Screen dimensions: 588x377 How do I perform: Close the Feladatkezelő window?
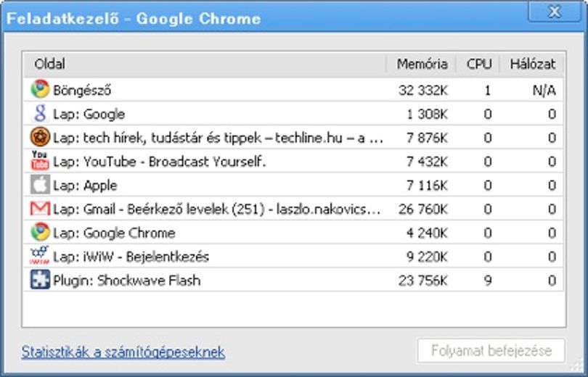click(x=555, y=12)
